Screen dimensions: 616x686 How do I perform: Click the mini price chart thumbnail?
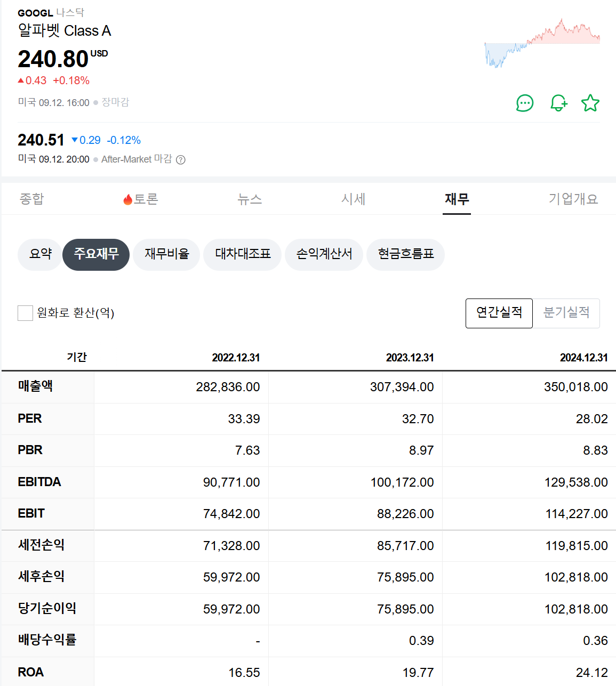pos(542,43)
